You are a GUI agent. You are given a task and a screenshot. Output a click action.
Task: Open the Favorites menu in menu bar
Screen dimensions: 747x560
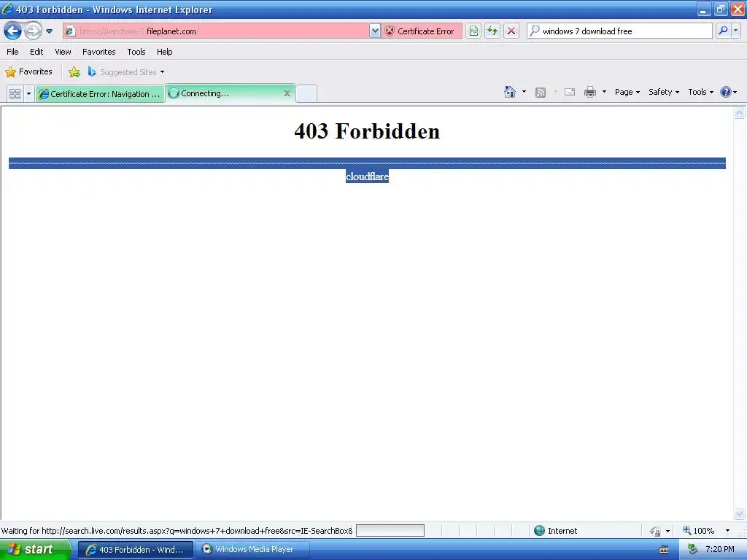(x=98, y=52)
